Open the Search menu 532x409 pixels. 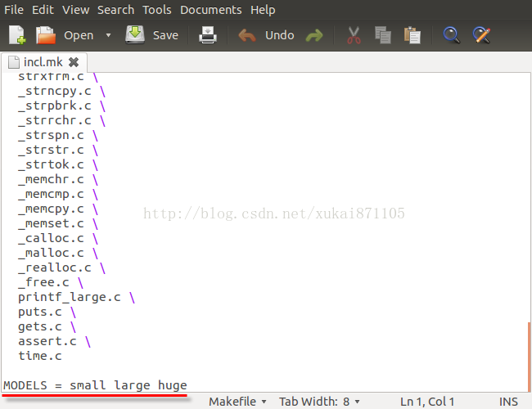pos(115,10)
